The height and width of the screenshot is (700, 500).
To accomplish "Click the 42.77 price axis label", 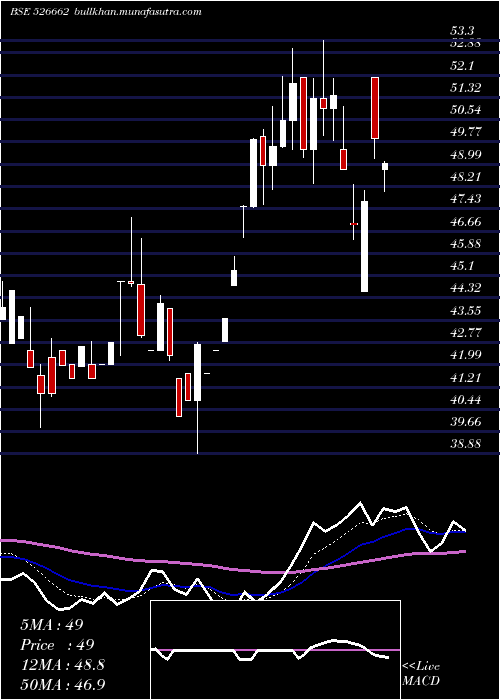I will coord(466,333).
